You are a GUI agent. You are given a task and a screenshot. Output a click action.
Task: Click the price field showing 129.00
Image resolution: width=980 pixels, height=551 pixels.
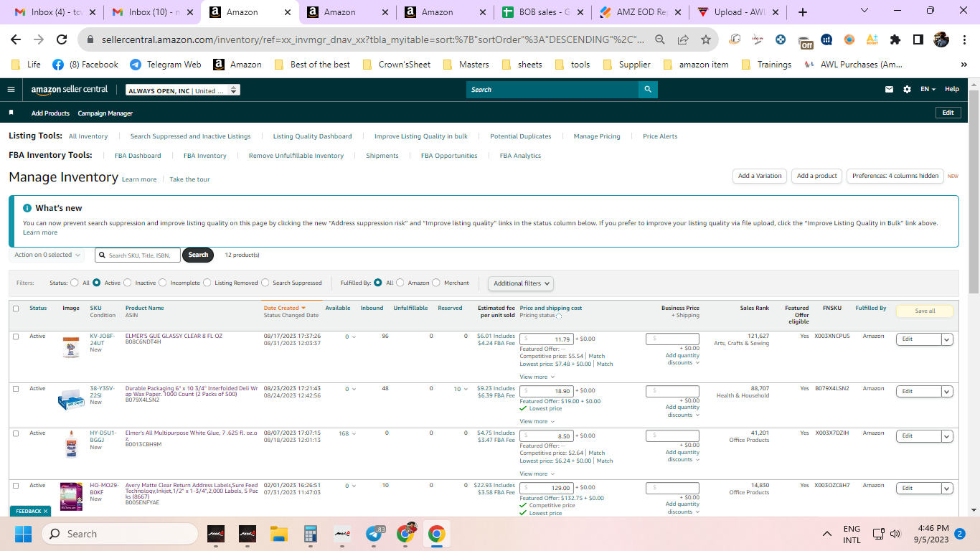(x=546, y=488)
